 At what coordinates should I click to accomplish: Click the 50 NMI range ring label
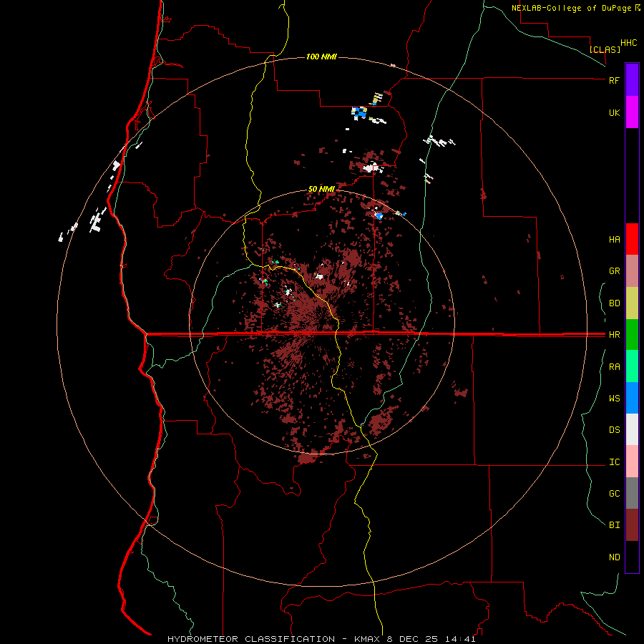coord(321,190)
